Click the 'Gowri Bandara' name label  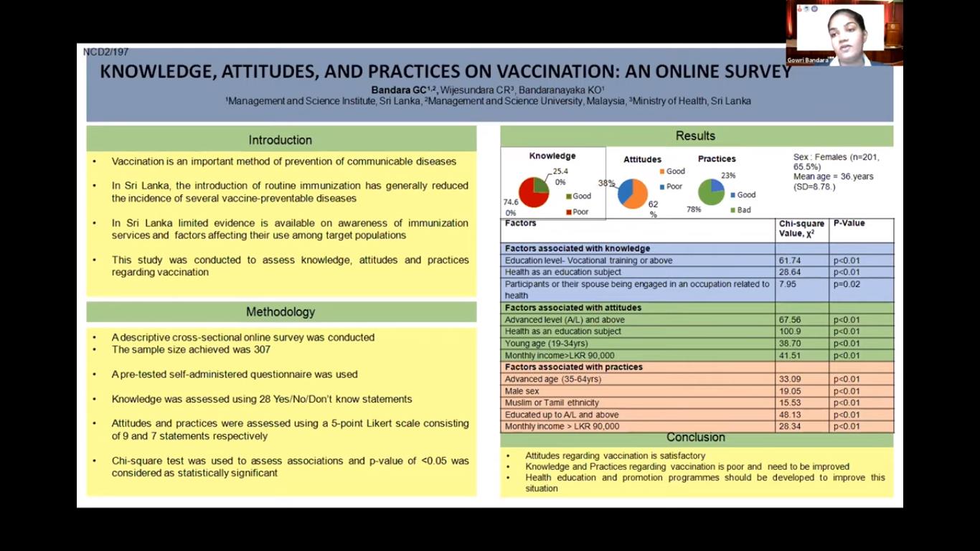coord(808,60)
